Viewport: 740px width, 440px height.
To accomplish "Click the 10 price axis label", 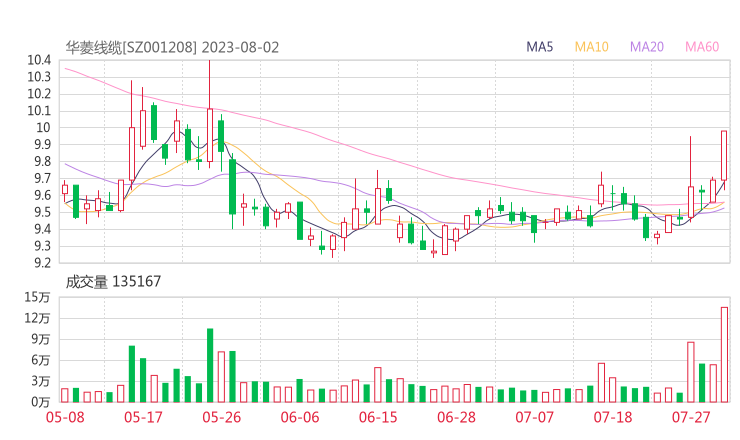I will click(x=43, y=127).
